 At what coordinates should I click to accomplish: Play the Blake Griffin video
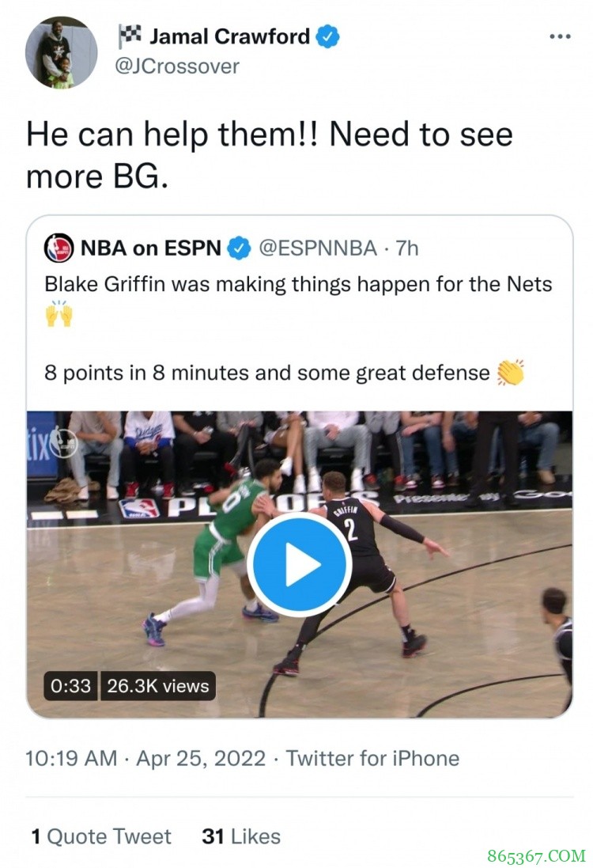tap(299, 564)
